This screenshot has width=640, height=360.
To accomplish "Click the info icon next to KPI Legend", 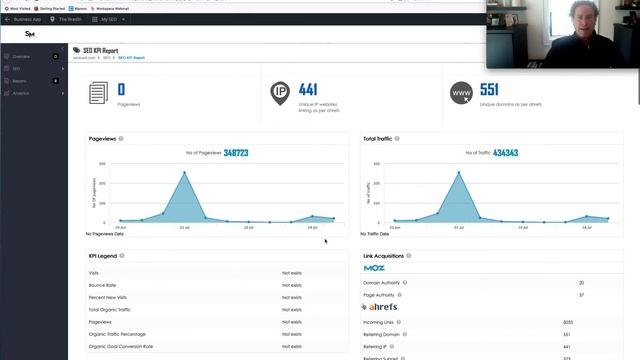I will (x=122, y=256).
